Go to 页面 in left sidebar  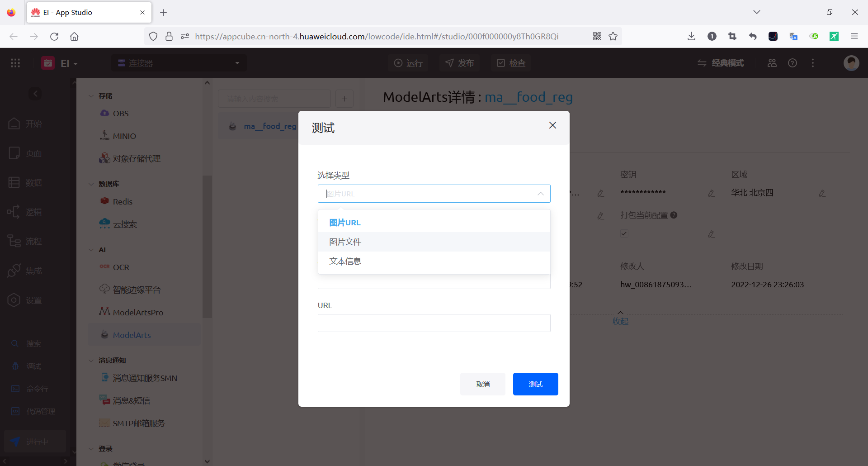click(25, 153)
